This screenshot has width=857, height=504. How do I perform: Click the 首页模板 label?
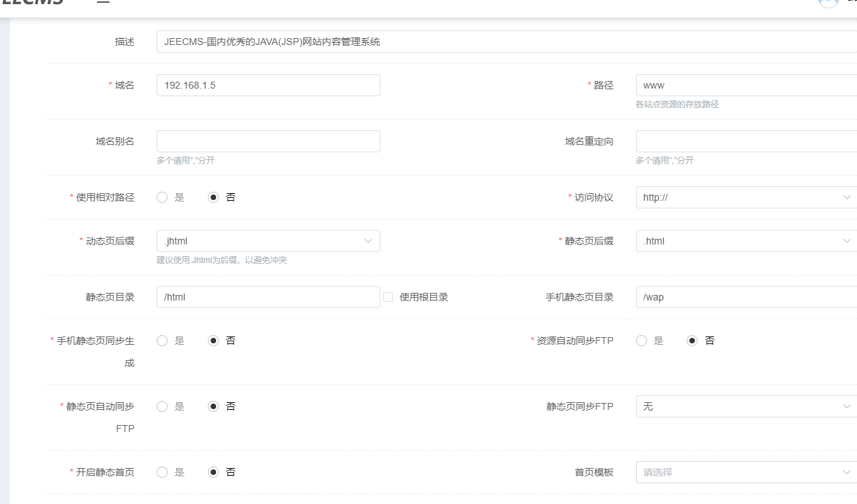594,472
